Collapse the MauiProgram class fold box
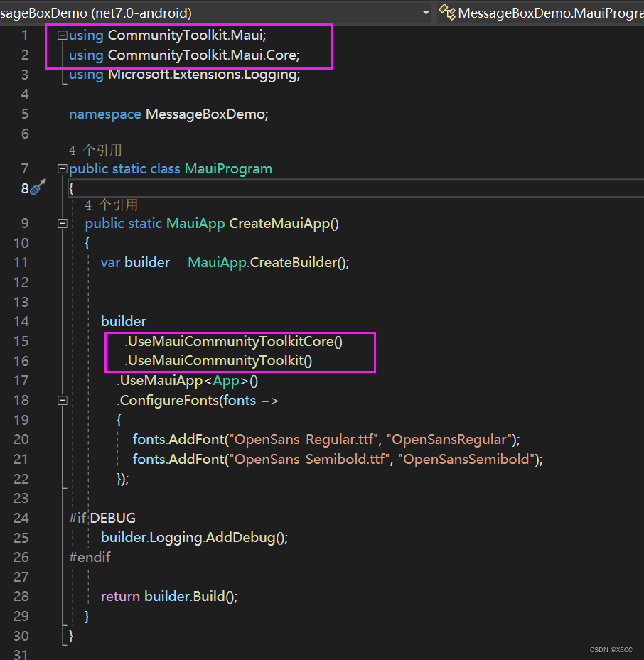This screenshot has height=660, width=644. 61,168
